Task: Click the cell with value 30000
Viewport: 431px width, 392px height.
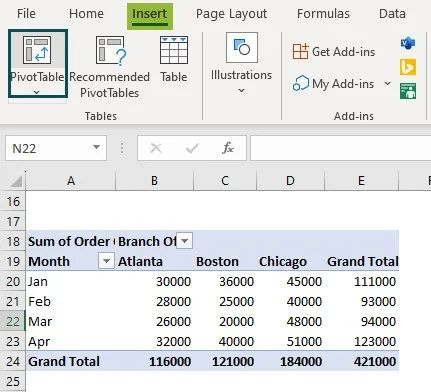Action: tap(154, 281)
